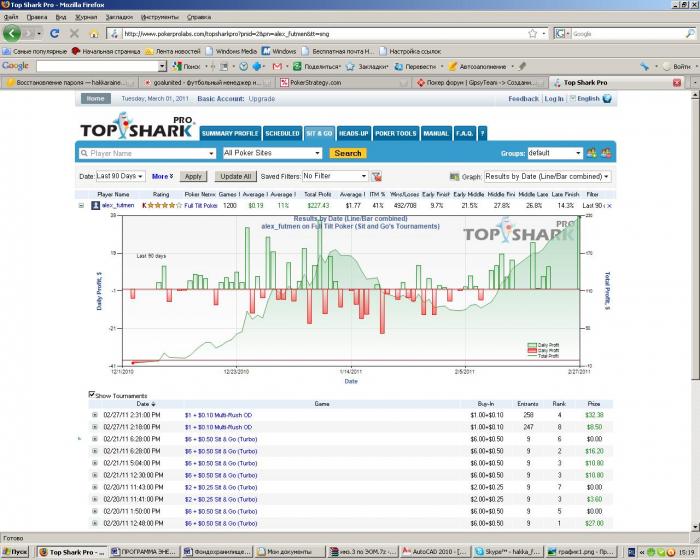This screenshot has width=700, height=560.
Task: Switch to the Scheduled tab
Action: point(282,133)
